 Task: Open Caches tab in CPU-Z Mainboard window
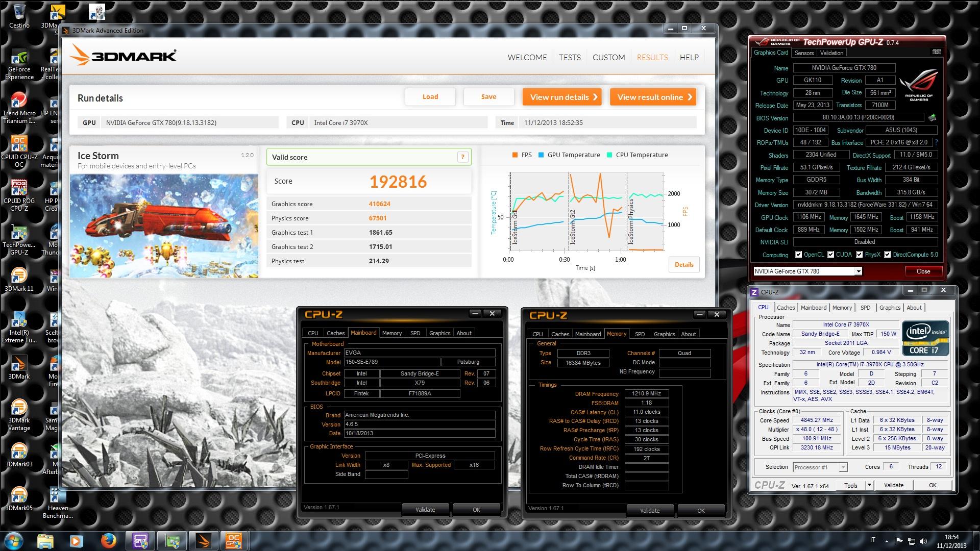click(x=335, y=333)
